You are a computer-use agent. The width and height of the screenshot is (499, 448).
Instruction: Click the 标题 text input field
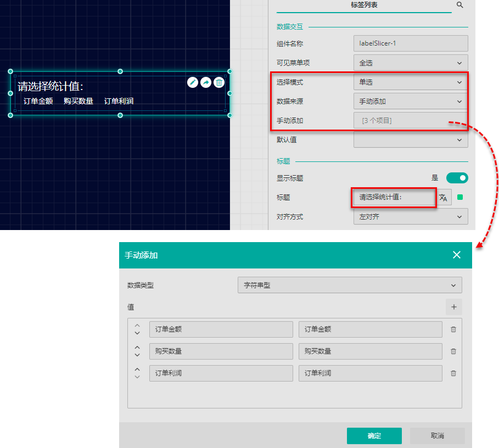(x=394, y=198)
